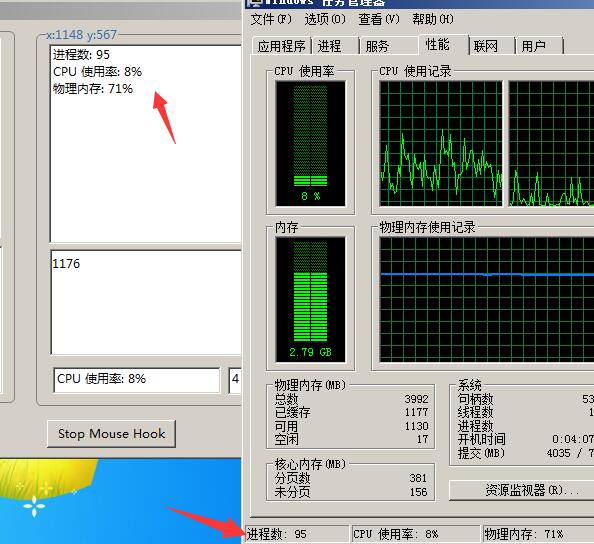Click the 总数 value 3992
594x544 pixels.
pos(416,399)
